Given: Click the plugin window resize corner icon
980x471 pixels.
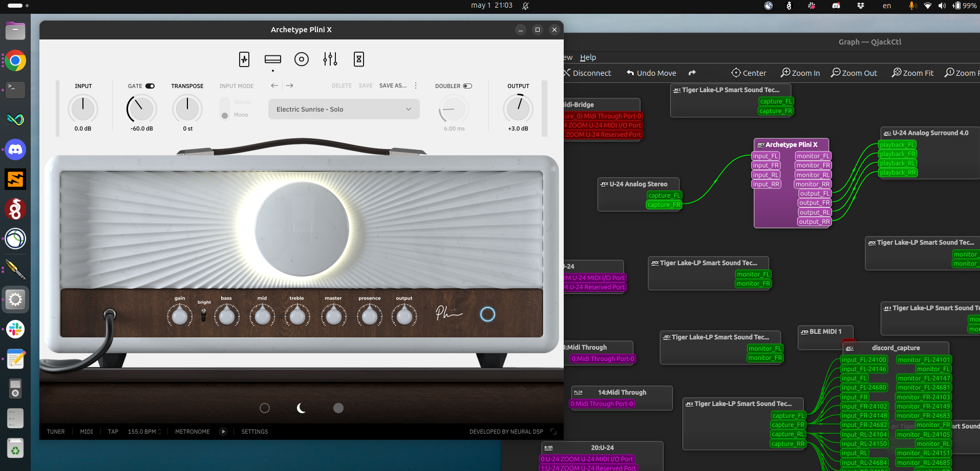Looking at the screenshot, I should [553, 432].
